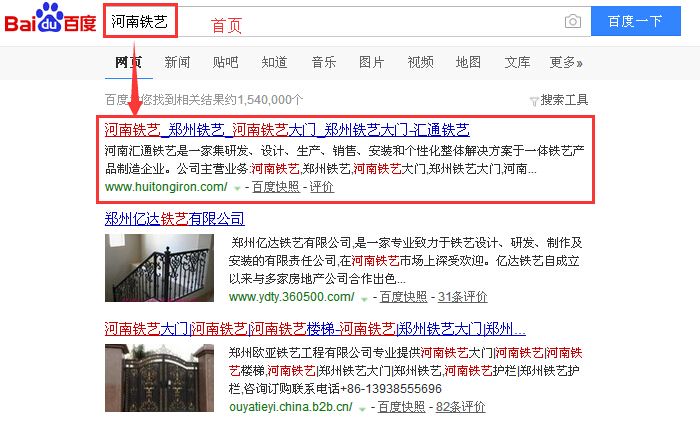Click the 百度一下 search button
Image resolution: width=700 pixels, height=422 pixels.
click(x=636, y=21)
